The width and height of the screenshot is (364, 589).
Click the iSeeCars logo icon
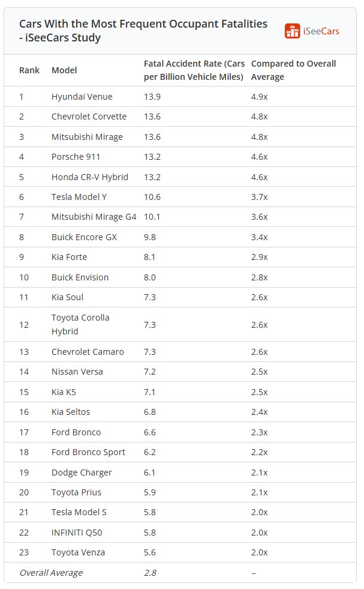pos(292,31)
